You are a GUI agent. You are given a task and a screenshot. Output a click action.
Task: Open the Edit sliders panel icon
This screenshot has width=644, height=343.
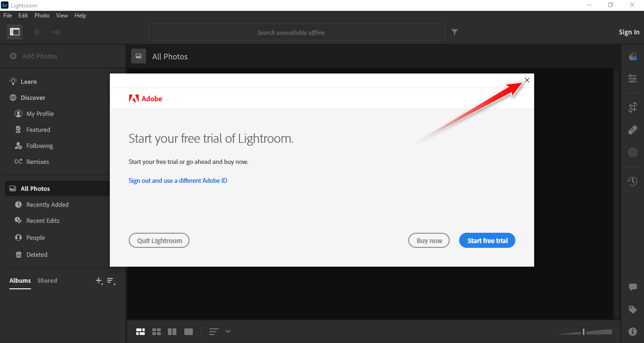click(633, 79)
